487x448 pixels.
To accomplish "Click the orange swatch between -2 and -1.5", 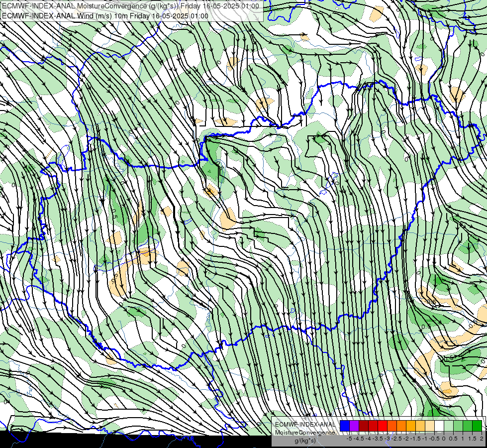I will 401,426.
